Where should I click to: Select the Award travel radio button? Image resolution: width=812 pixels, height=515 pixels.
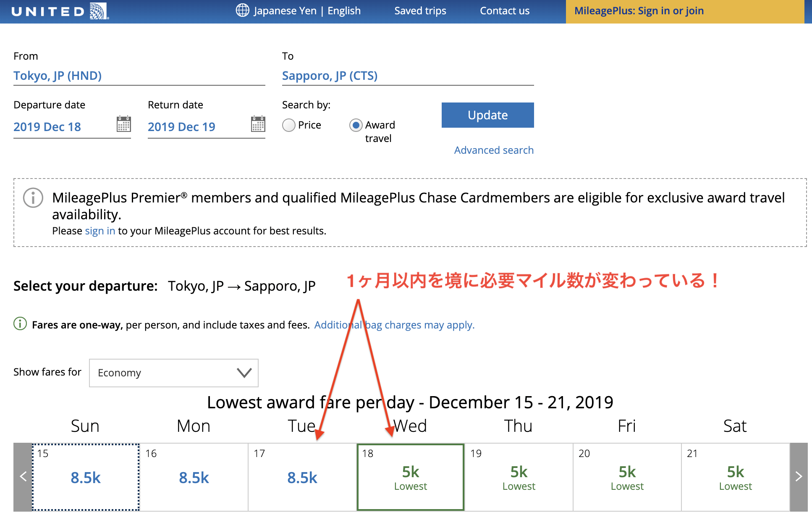click(x=356, y=125)
